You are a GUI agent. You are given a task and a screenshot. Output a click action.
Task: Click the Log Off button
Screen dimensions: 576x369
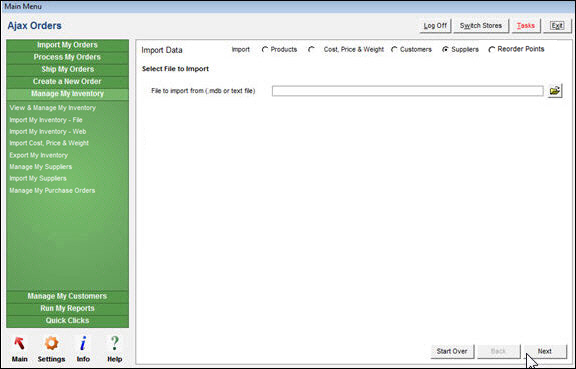[x=435, y=26]
